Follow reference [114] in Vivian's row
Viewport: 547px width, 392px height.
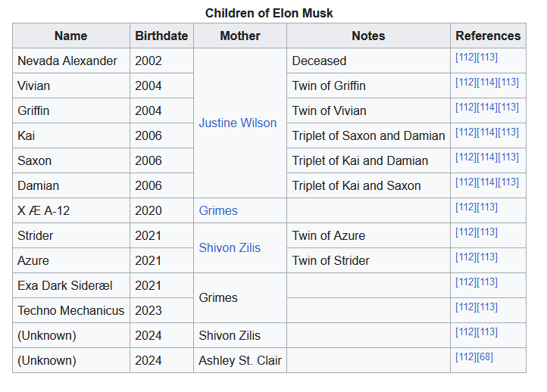pos(487,82)
